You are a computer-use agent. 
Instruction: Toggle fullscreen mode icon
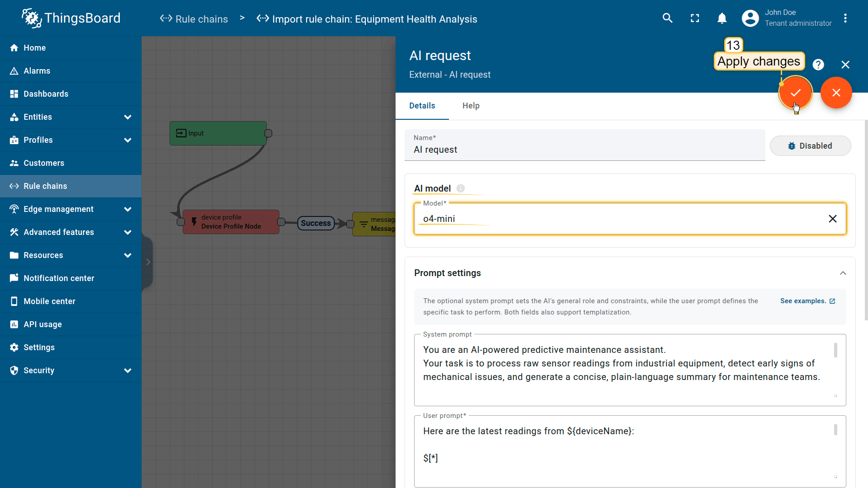[695, 18]
